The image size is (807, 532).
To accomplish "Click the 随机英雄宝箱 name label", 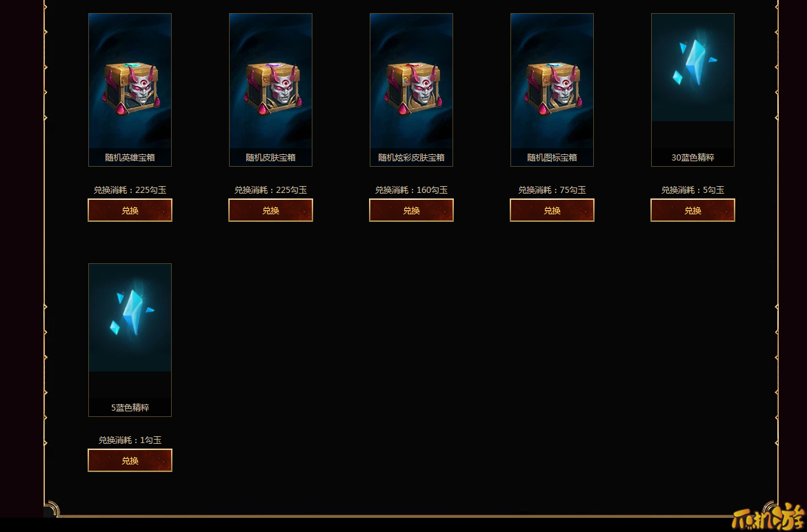I will (130, 157).
